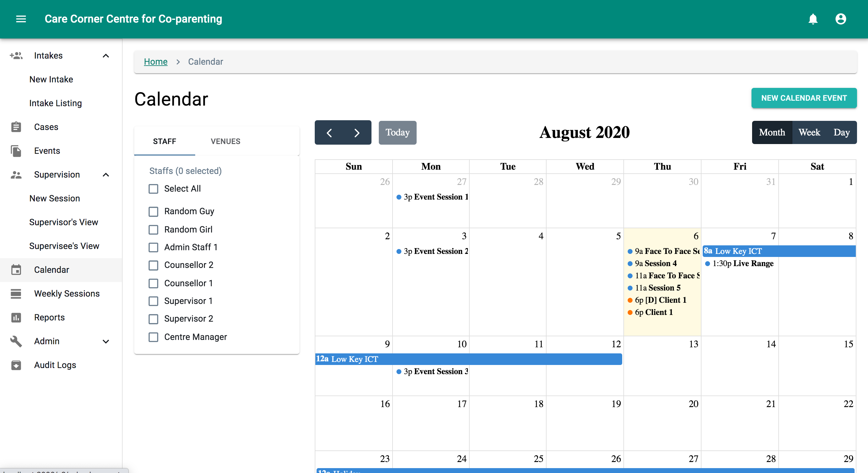Click New Calendar Event button

coord(804,98)
